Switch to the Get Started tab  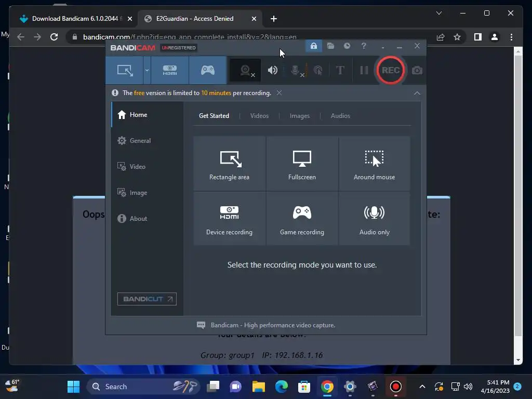tap(214, 116)
